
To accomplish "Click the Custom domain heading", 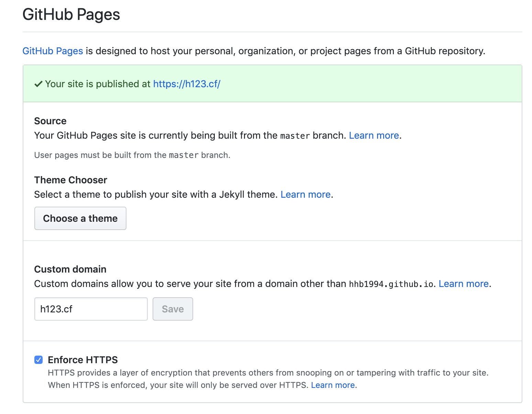I will [x=70, y=269].
